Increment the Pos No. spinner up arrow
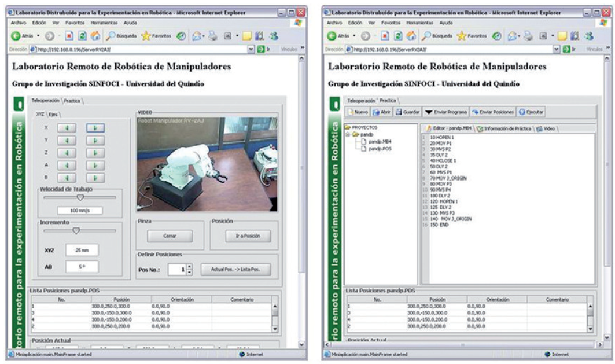The height and width of the screenshot is (364, 615). pyautogui.click(x=189, y=266)
